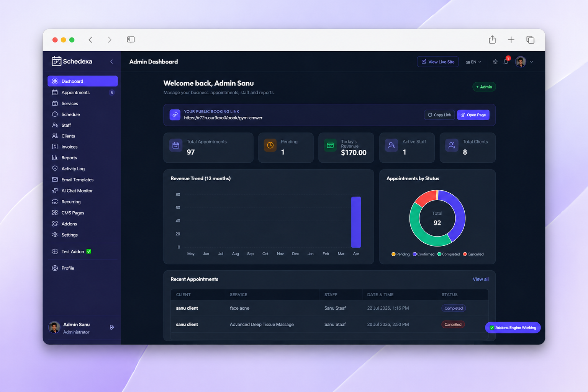588x392 pixels.
Task: Open Appointments in the sidebar
Action: (x=82, y=92)
